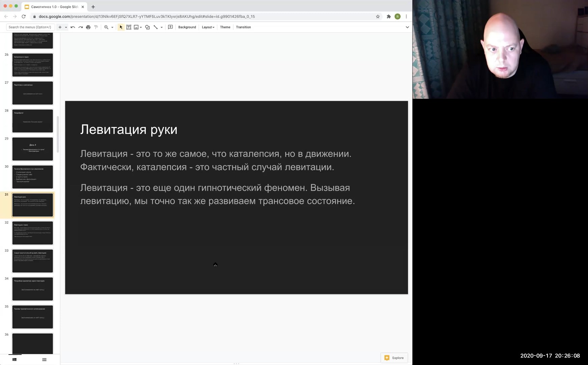The image size is (588, 365).
Task: Select slide 33 thumbnail
Action: click(x=33, y=261)
